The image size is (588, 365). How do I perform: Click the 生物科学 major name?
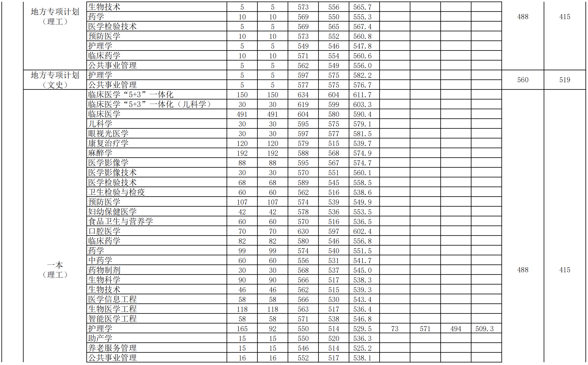tap(104, 280)
